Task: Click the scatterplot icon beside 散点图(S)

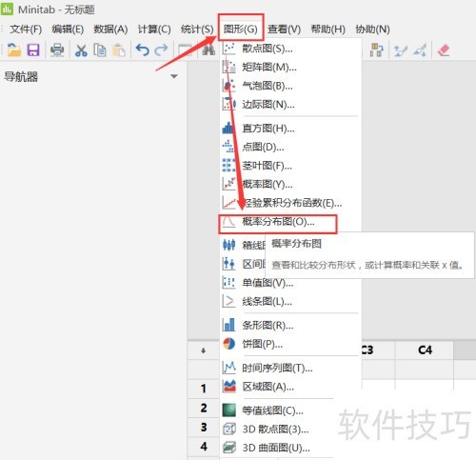Action: [x=228, y=49]
